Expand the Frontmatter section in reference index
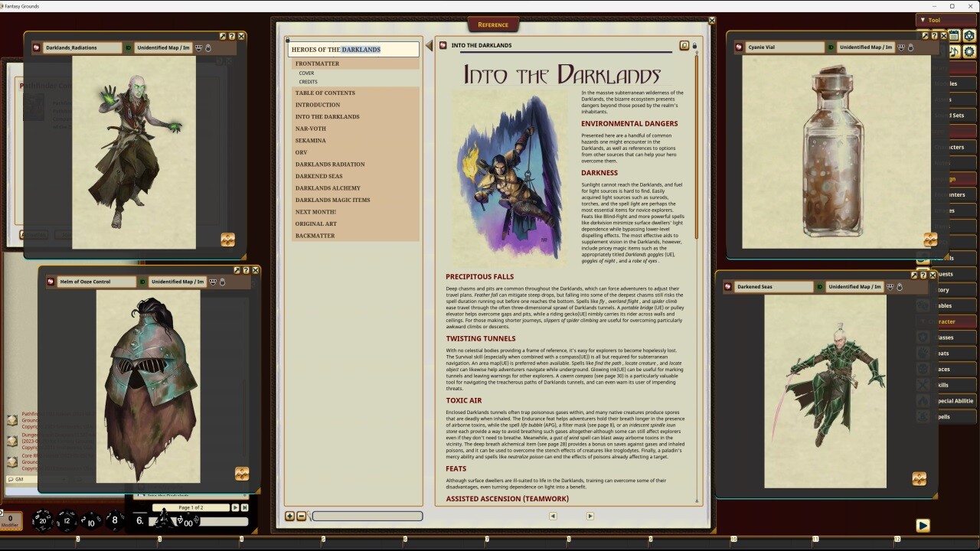 pyautogui.click(x=317, y=64)
